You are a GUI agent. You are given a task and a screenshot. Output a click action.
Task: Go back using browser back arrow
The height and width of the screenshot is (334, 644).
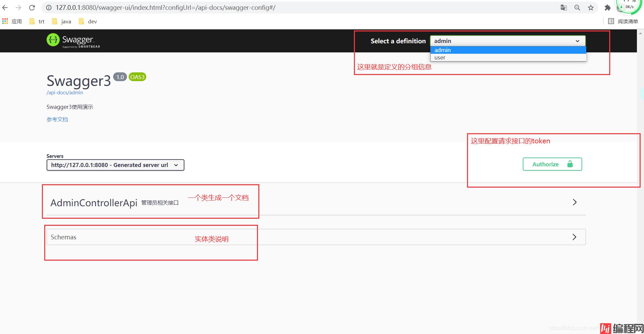click(5, 7)
